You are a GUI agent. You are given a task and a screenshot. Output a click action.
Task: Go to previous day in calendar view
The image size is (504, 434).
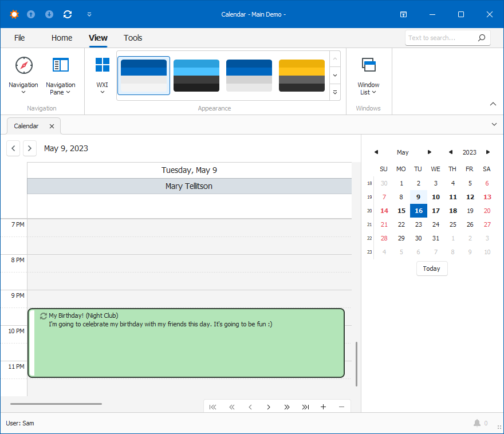click(13, 148)
